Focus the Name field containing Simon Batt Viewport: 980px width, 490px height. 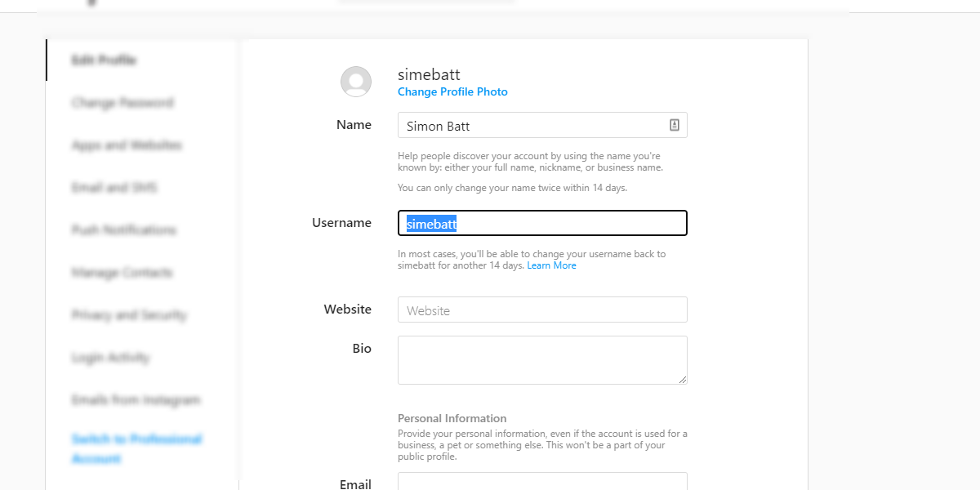click(531, 126)
